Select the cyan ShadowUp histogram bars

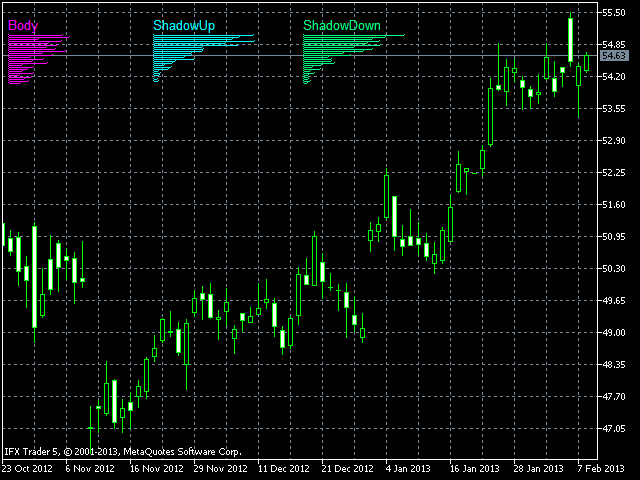coord(204,58)
